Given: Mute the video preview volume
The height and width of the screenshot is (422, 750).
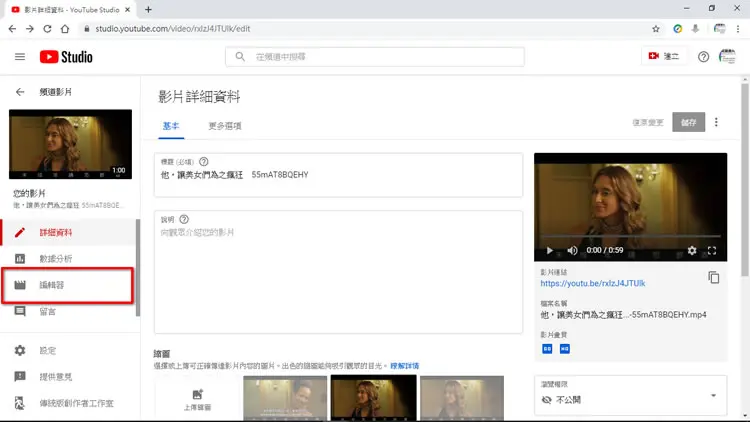Looking at the screenshot, I should pyautogui.click(x=572, y=250).
